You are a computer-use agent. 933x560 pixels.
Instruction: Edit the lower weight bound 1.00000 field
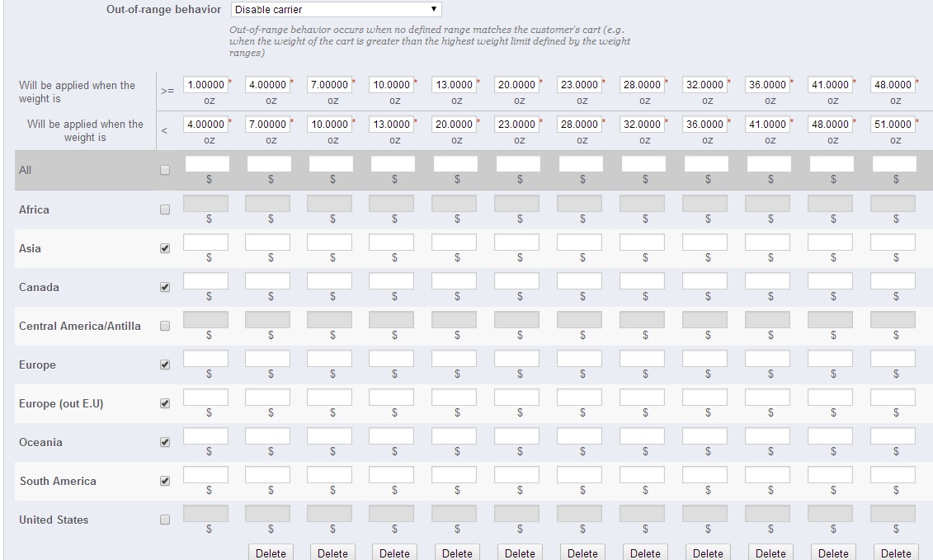pos(206,84)
